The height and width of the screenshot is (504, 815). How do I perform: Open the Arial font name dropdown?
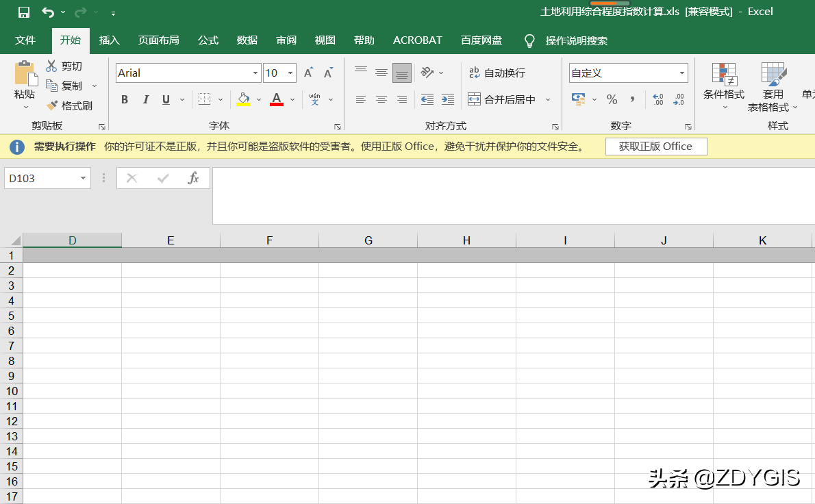tap(255, 73)
